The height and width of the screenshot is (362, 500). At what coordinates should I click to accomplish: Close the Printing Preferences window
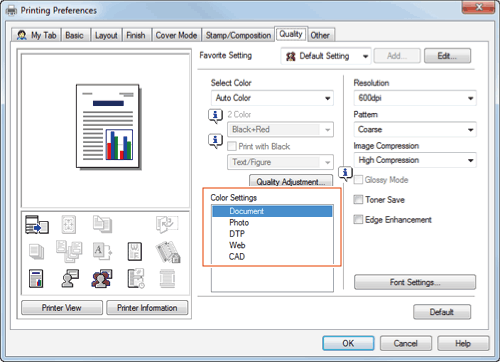pos(479,7)
